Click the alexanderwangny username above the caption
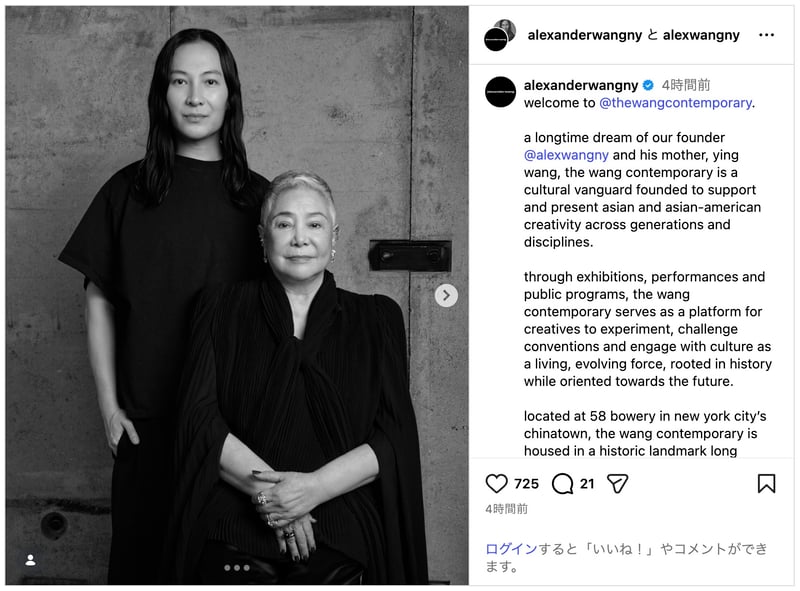This screenshot has height=591, width=800. (581, 85)
